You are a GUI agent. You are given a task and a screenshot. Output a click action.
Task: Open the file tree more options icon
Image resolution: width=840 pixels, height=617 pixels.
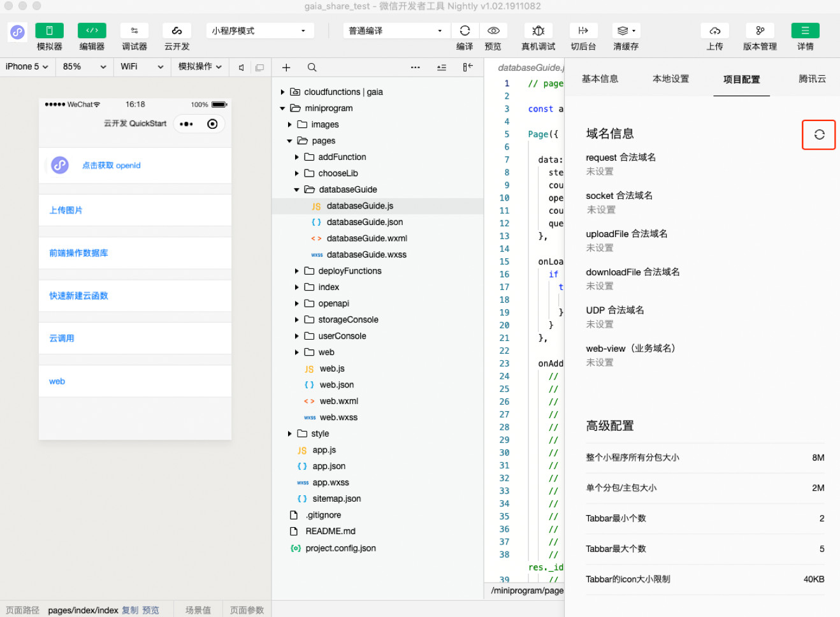[416, 68]
